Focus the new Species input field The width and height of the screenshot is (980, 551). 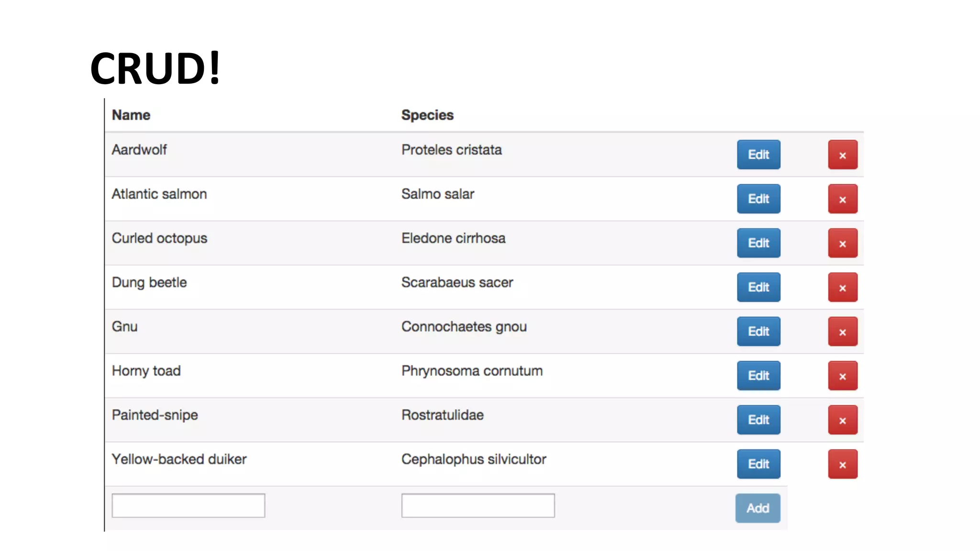coord(478,506)
